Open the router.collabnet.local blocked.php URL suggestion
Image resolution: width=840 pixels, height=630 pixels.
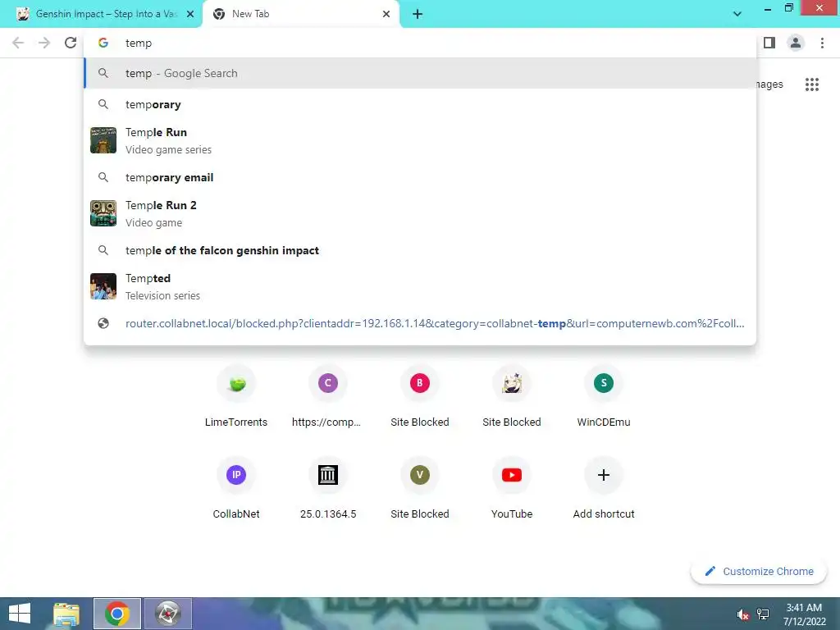(420, 323)
